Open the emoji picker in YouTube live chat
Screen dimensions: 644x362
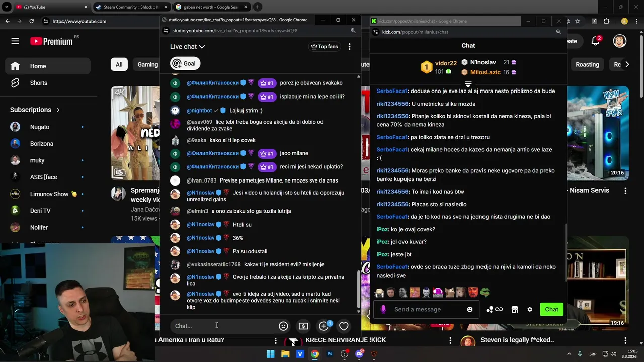(283, 326)
